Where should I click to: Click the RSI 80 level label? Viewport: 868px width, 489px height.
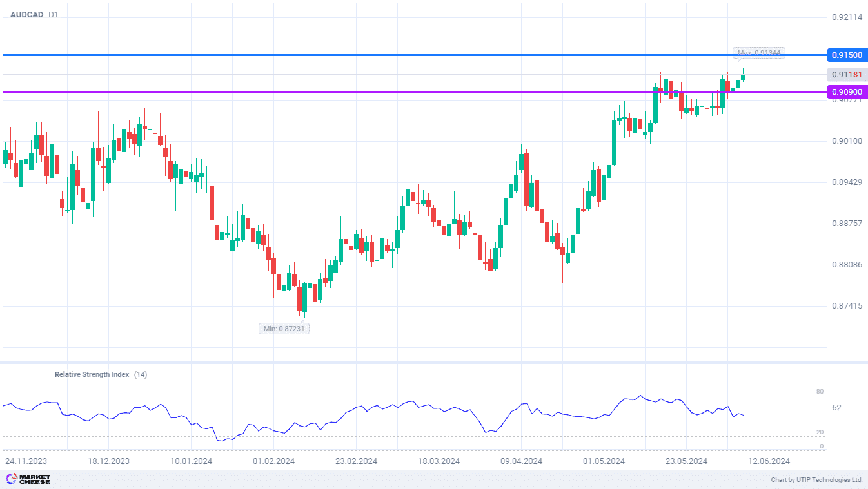[x=820, y=392]
